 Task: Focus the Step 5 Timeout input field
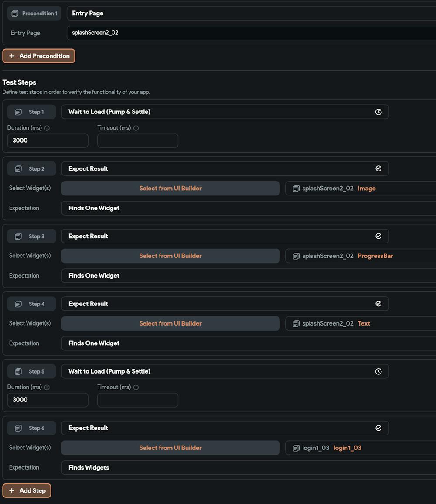point(138,400)
